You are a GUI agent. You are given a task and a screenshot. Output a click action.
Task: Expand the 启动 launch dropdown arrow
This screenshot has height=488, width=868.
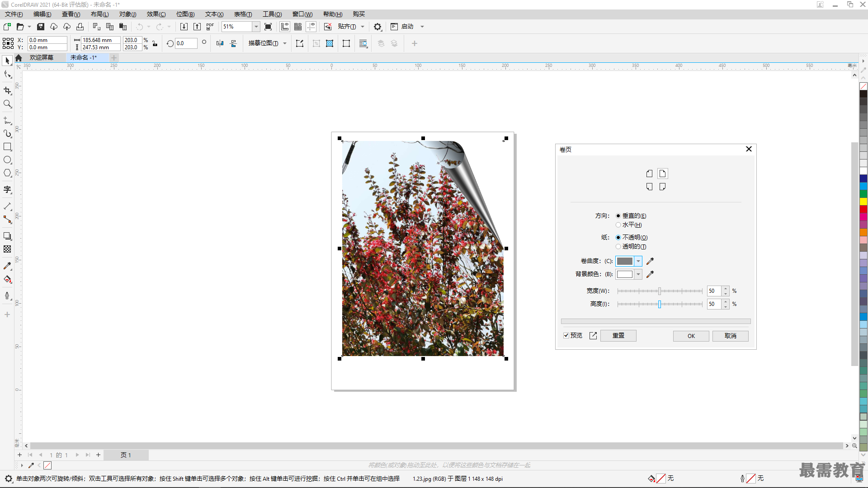coord(422,27)
